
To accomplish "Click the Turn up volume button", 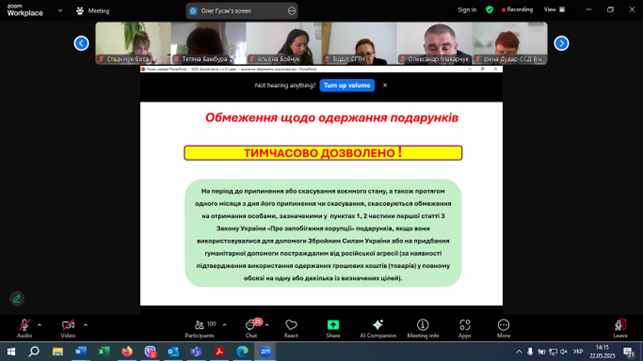I will point(347,85).
